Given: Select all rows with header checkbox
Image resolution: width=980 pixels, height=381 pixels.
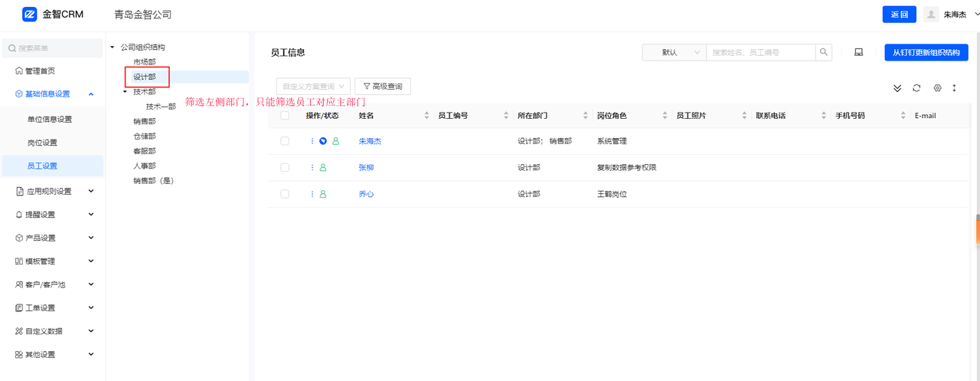Looking at the screenshot, I should [285, 116].
